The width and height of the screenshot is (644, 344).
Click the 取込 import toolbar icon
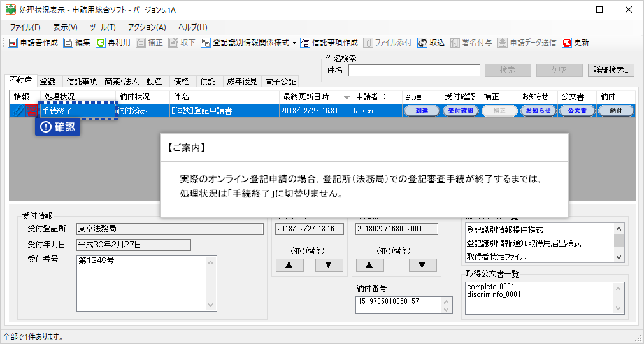coord(422,43)
